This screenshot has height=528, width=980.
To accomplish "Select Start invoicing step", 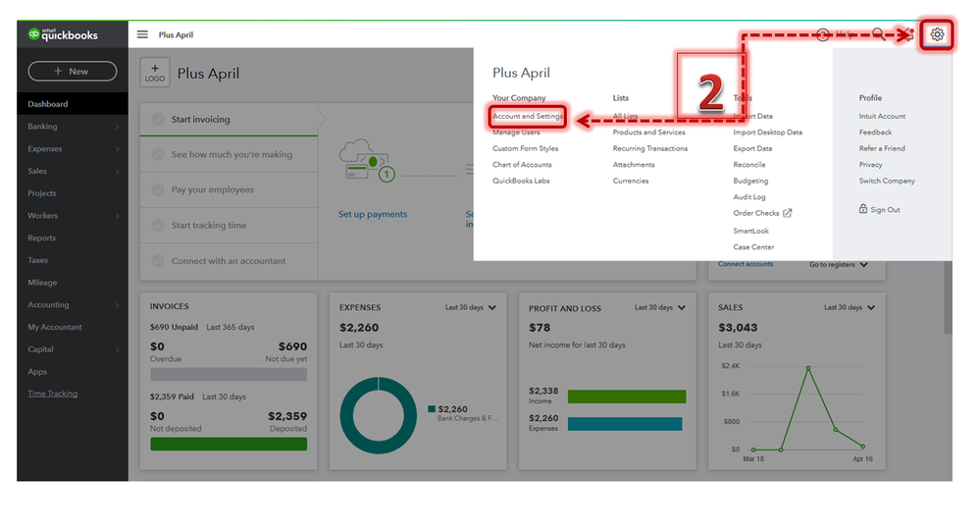I will click(x=229, y=119).
